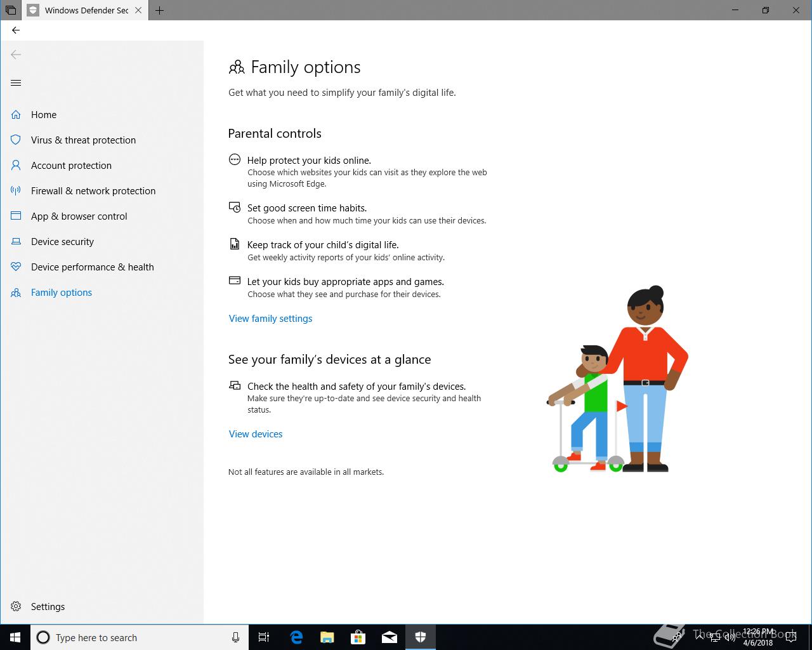Click the Cortana microphone icon
812x650 pixels.
(x=235, y=637)
